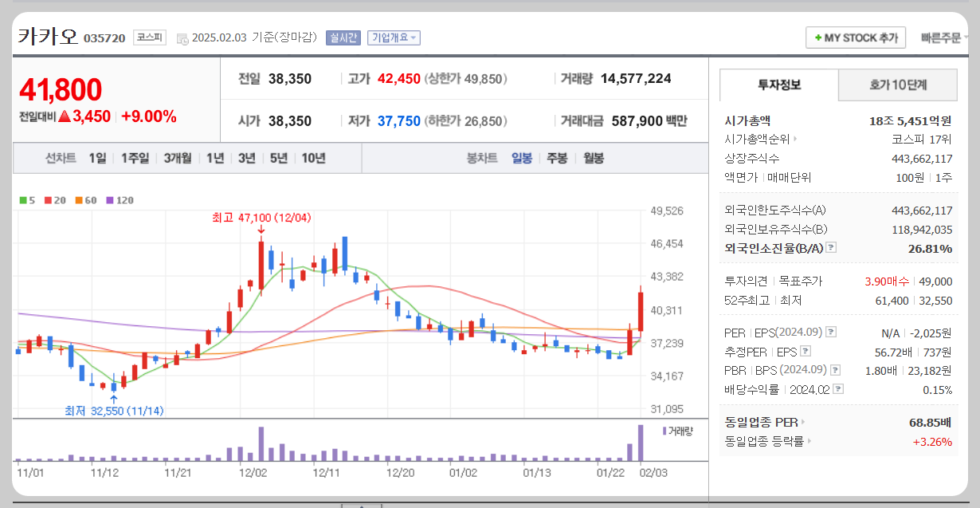Click the 동일업종 등락률 value +3.26%

click(x=932, y=441)
